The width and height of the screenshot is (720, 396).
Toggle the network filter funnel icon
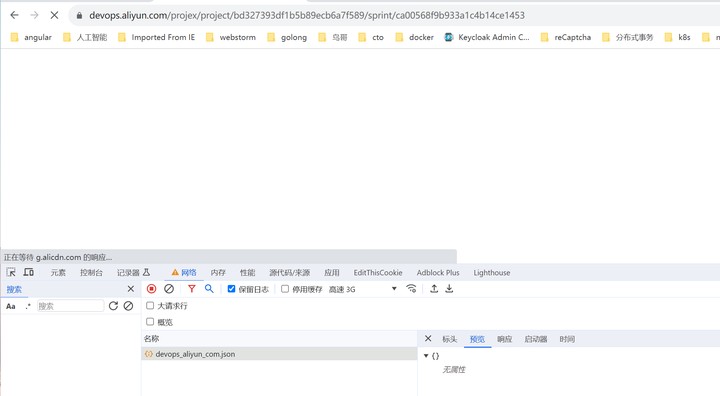191,289
